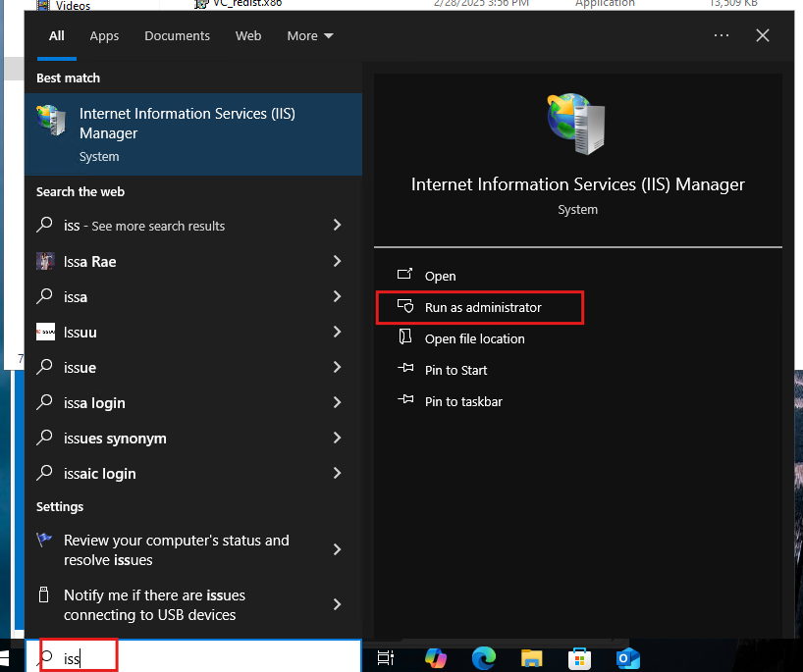Switch to the Apps tab
This screenshot has height=672, width=803.
coord(104,36)
